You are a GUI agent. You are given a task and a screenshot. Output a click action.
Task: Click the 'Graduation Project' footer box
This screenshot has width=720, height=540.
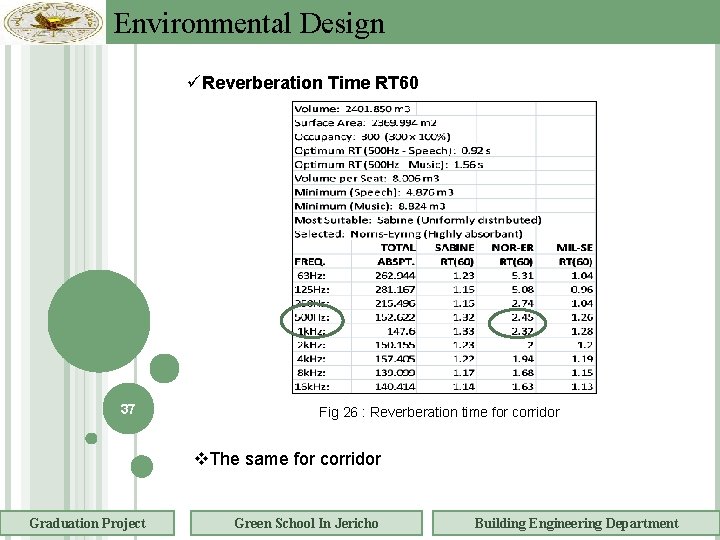pos(87,523)
